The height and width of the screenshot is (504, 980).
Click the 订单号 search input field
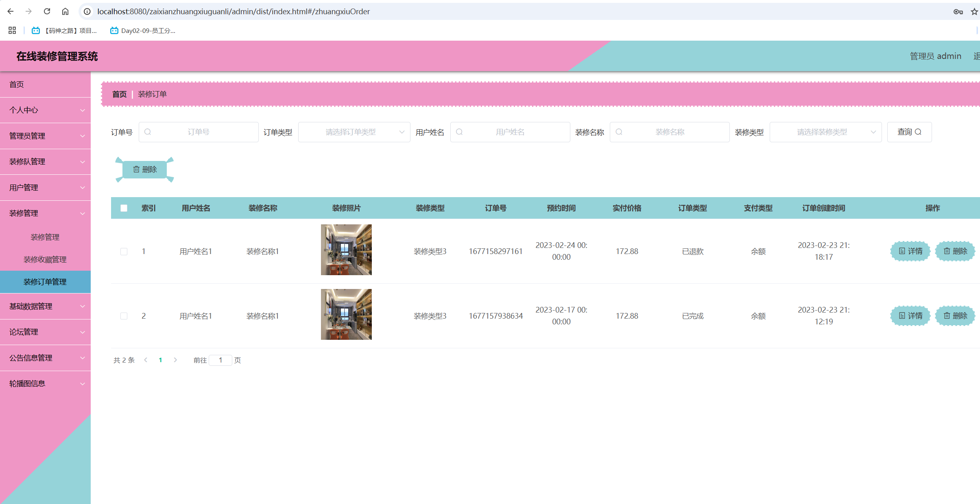coord(199,132)
